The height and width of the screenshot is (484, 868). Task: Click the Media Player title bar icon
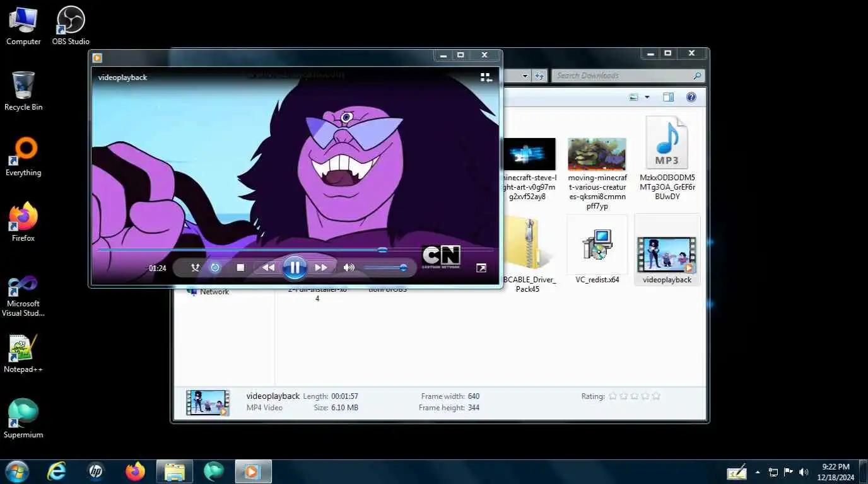pos(97,58)
